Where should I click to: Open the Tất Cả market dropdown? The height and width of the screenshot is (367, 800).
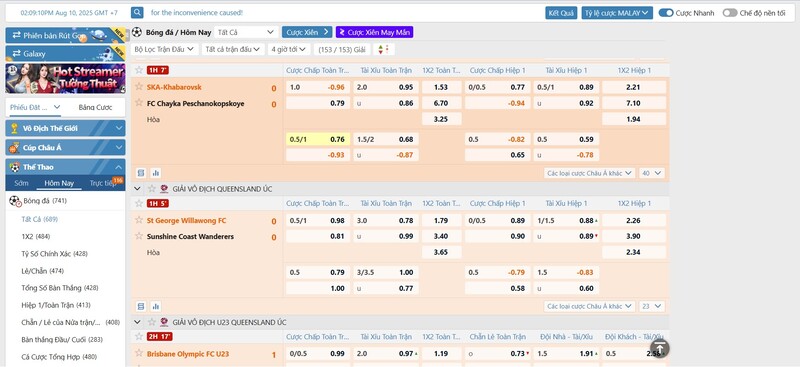[246, 32]
